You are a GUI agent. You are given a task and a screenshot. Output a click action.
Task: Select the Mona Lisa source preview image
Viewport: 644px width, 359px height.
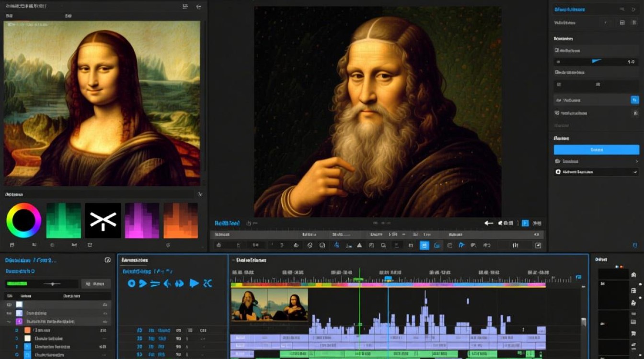click(x=102, y=103)
